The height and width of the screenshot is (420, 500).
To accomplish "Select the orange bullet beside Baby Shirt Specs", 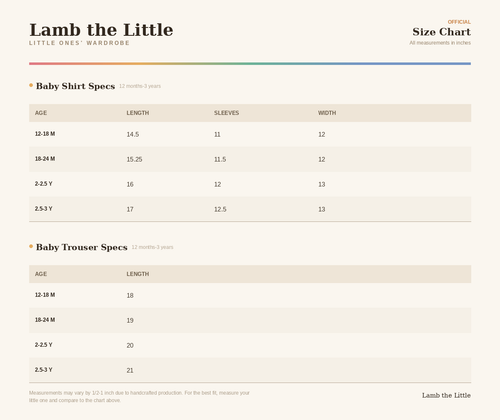I will pyautogui.click(x=31, y=85).
